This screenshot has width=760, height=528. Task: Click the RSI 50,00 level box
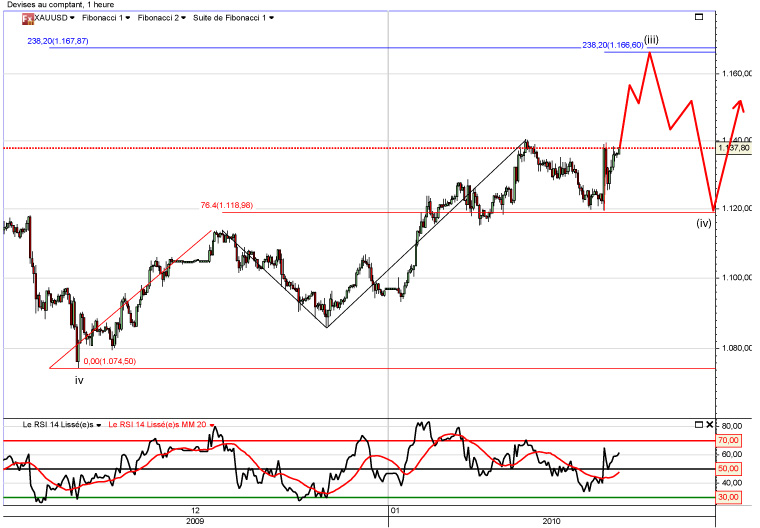click(728, 468)
